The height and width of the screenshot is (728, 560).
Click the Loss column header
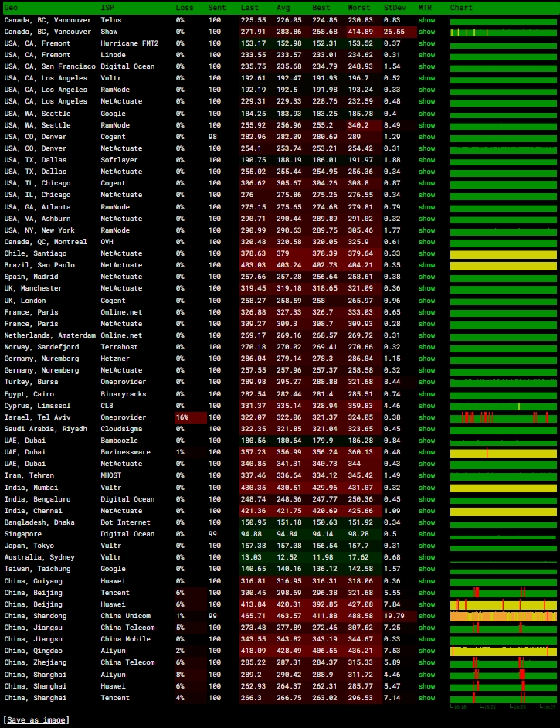point(185,7)
